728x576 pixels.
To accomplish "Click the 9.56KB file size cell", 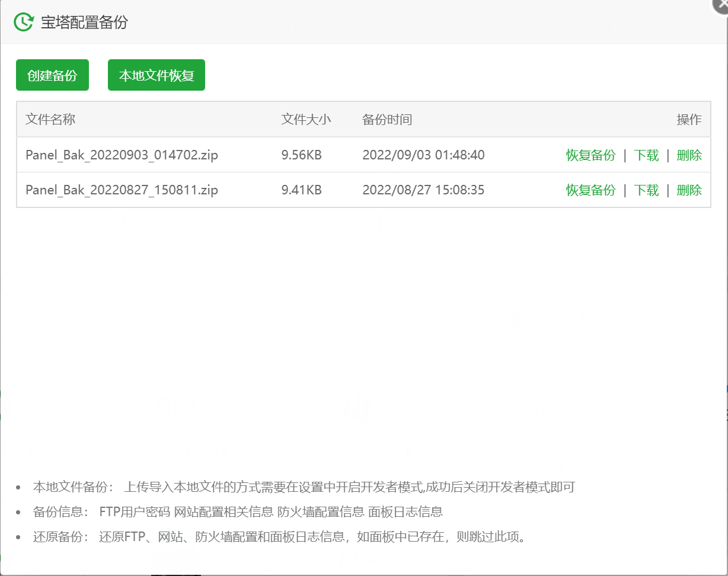I will click(x=301, y=155).
